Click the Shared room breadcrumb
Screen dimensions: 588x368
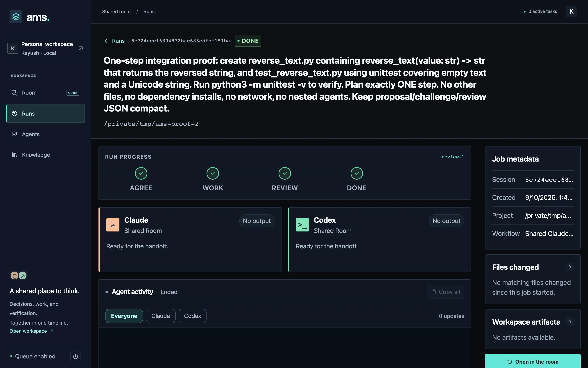(x=116, y=12)
